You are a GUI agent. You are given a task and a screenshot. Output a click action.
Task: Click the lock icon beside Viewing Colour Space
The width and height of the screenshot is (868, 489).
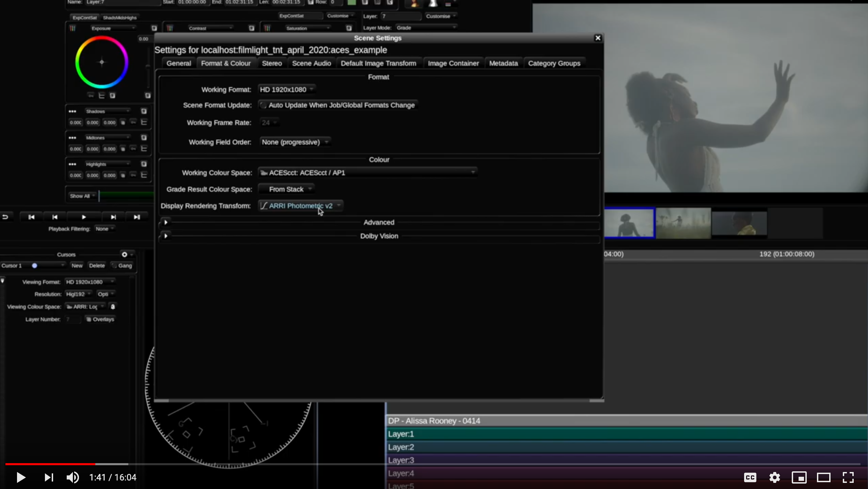113,306
